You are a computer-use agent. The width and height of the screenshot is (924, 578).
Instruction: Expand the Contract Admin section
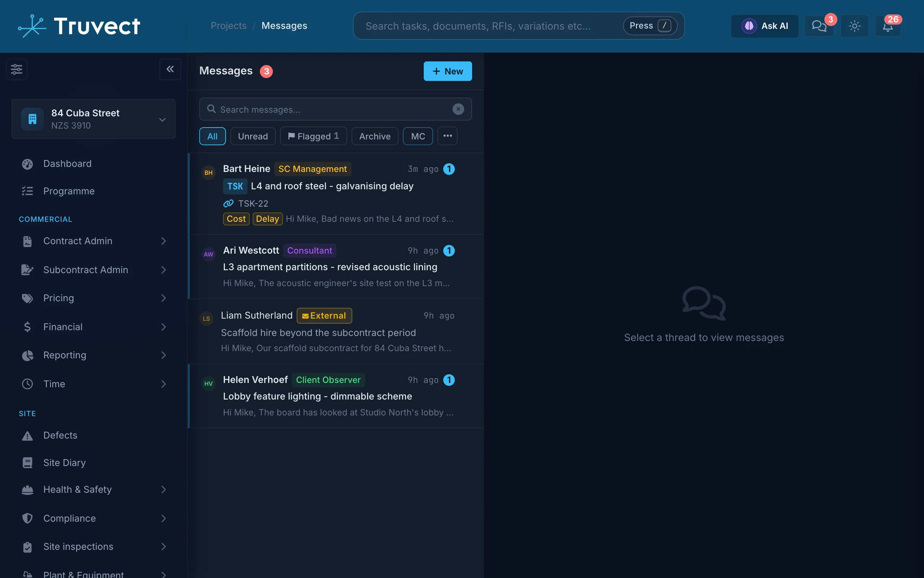[93, 241]
